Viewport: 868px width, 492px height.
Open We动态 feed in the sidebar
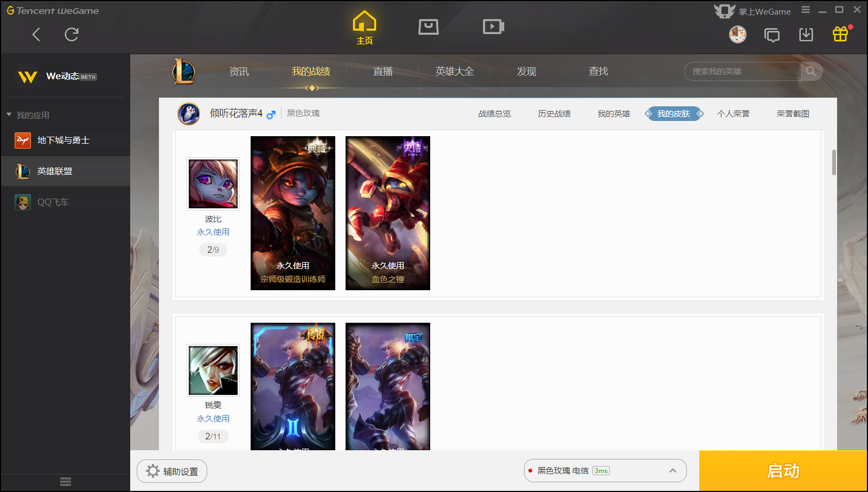(57, 76)
